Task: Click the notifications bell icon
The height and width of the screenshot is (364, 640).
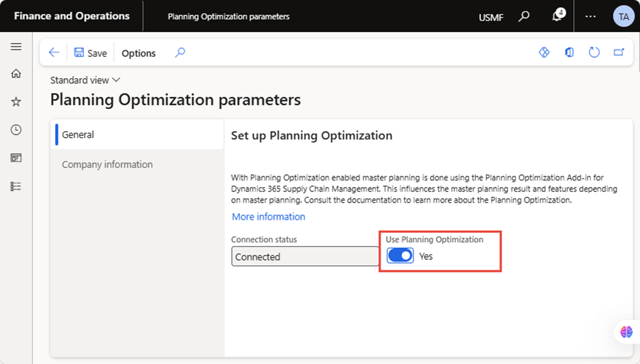Action: [558, 16]
